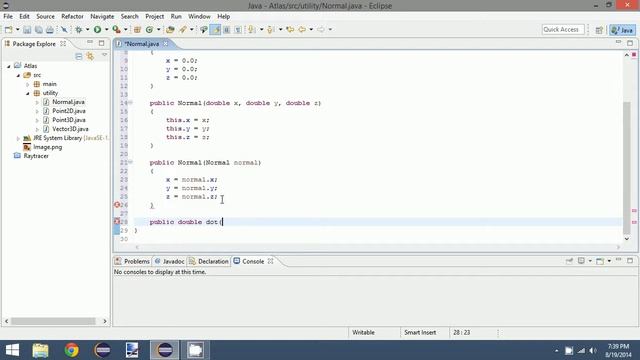
Task: Open the Refactor menu
Action: [x=72, y=16]
